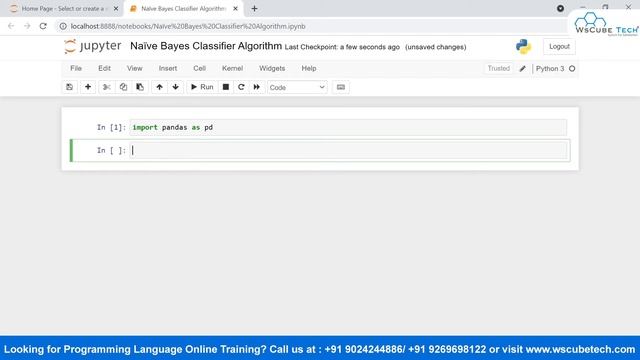640x360 pixels.
Task: Go back in the browser
Action: [11, 26]
